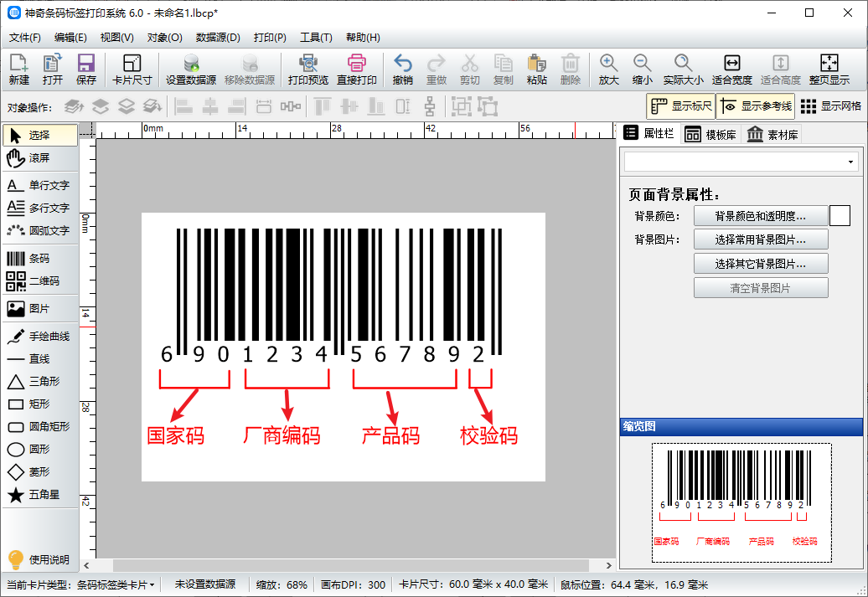Viewport: 868px width, 597px height.
Task: Switch to the 属性栏 tab
Action: (x=648, y=133)
